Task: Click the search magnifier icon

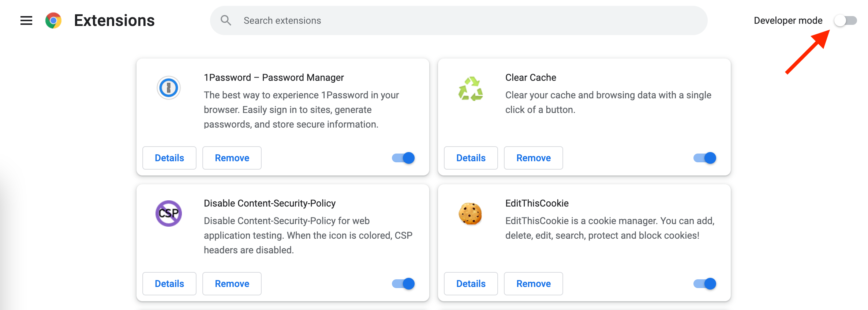Action: coord(226,20)
